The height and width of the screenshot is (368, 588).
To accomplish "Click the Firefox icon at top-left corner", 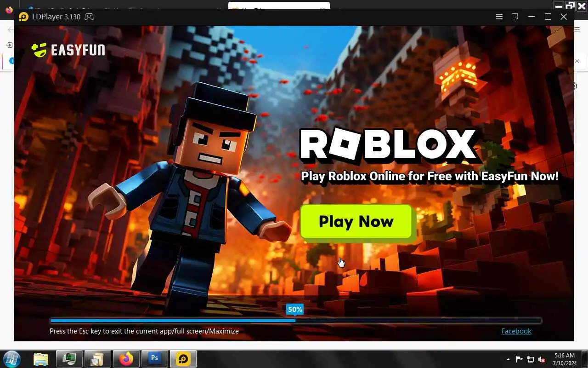I will (9, 10).
